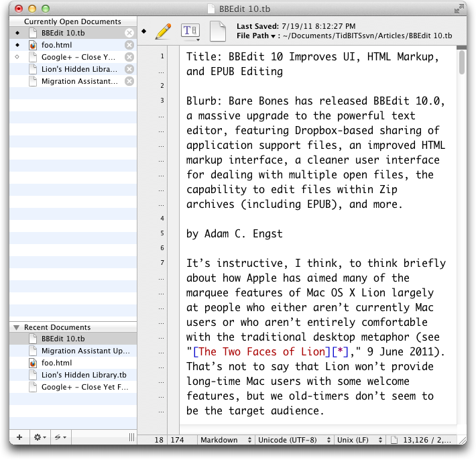The image size is (476, 460).
Task: Click the add plus button in sidebar
Action: (19, 437)
